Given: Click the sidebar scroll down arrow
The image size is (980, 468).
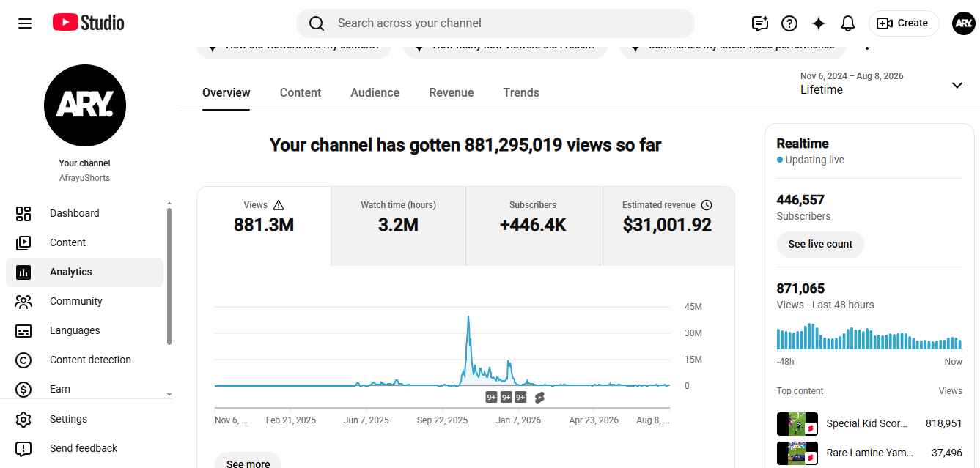Looking at the screenshot, I should pos(169,395).
